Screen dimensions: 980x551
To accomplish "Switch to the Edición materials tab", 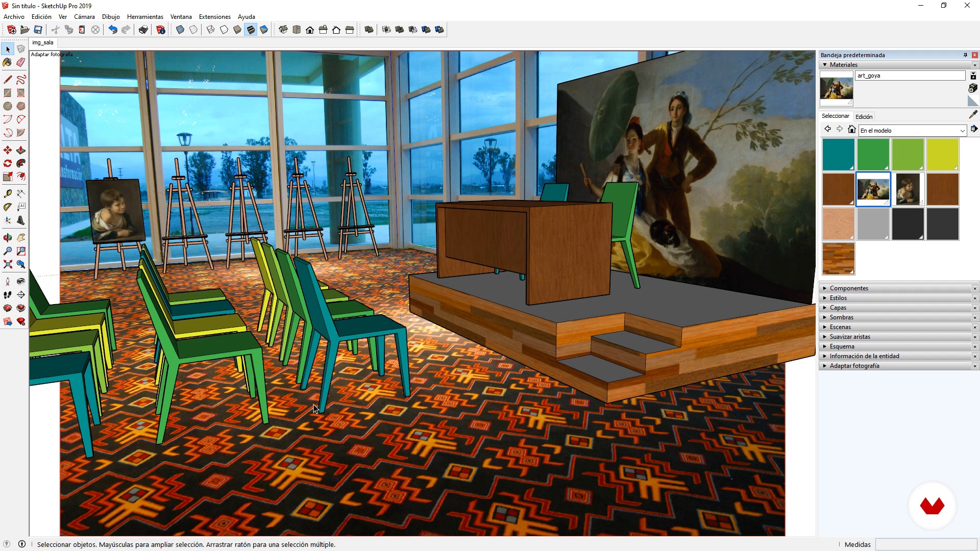I will pos(864,117).
